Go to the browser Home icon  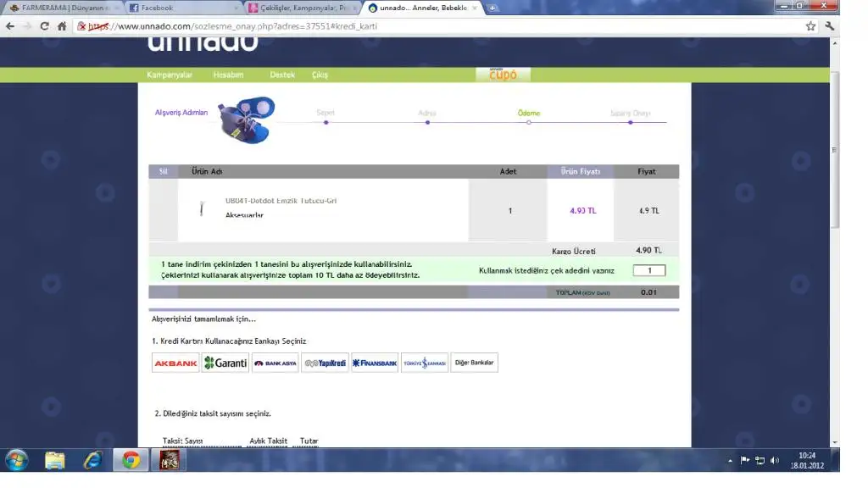pyautogui.click(x=62, y=26)
